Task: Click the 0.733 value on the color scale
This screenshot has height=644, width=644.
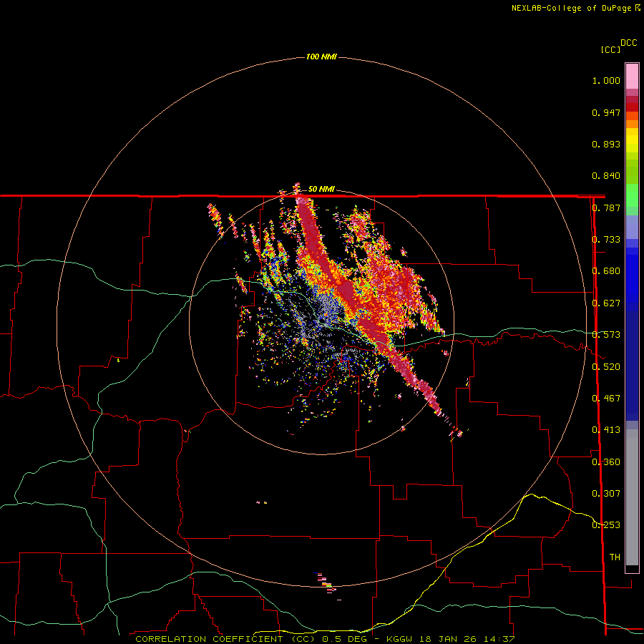Action: [x=606, y=240]
